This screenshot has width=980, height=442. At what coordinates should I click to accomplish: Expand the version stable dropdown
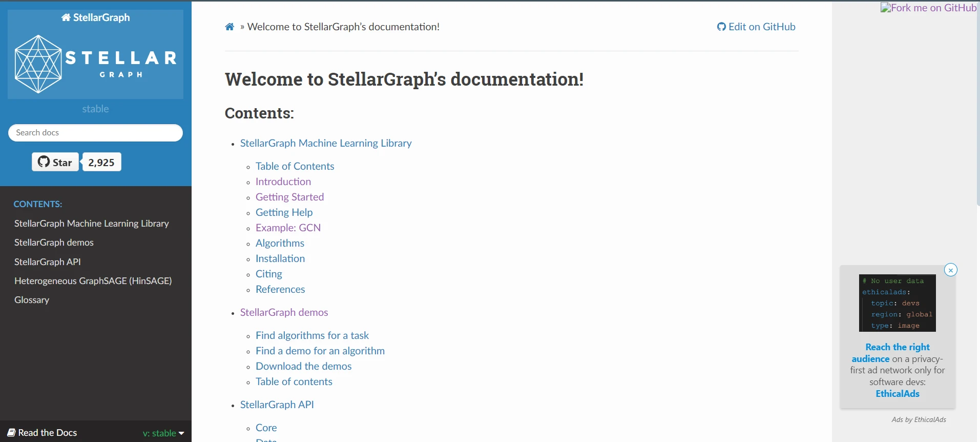tap(163, 433)
